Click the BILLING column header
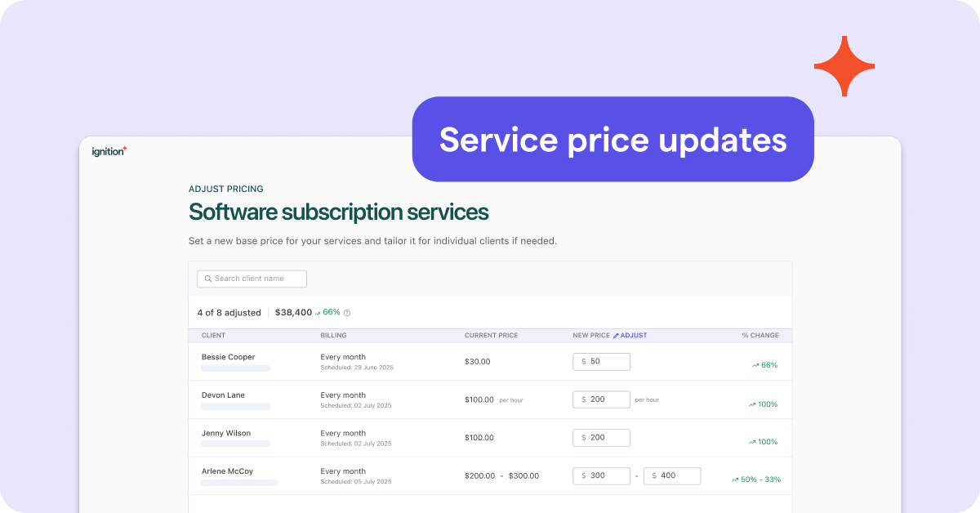This screenshot has height=513, width=980. click(x=333, y=336)
